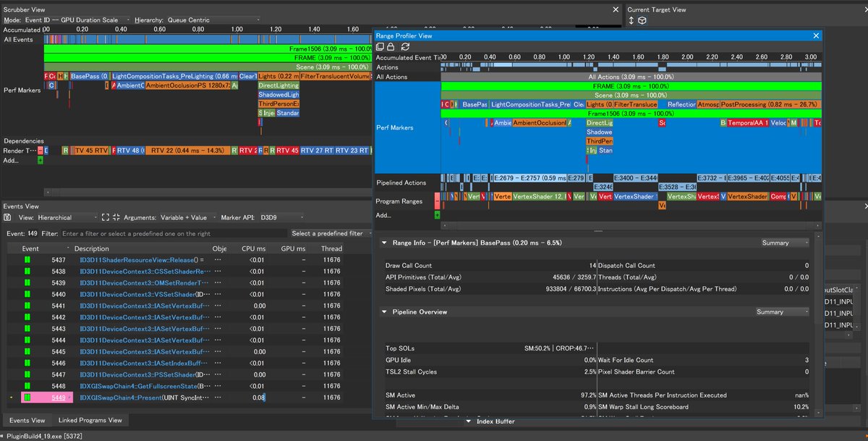
Task: Collapse the Pipeline Overview section
Action: click(x=384, y=311)
